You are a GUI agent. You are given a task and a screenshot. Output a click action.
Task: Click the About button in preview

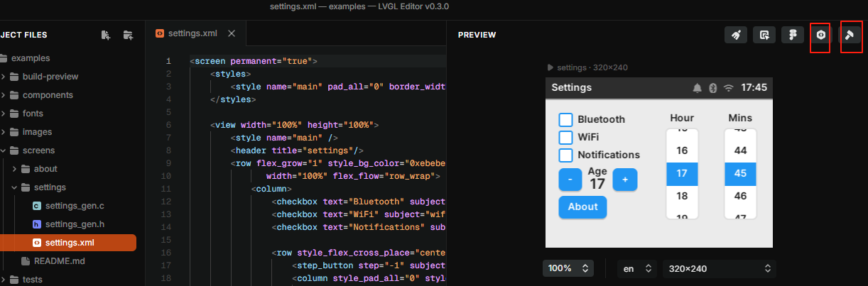click(582, 207)
